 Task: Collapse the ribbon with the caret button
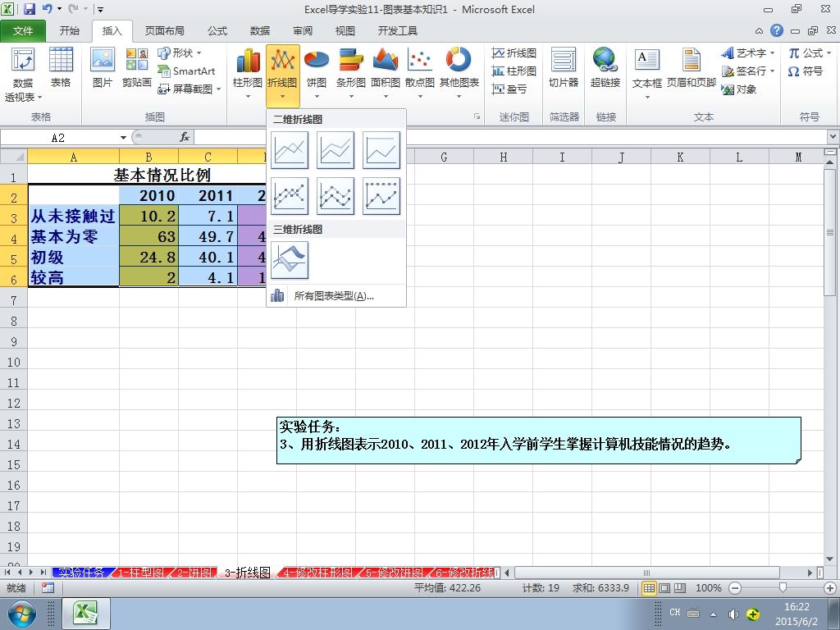[x=759, y=31]
